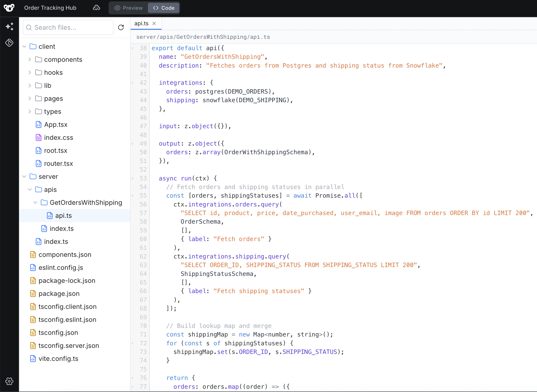Click the koala logo in the top bar
This screenshot has height=392, width=537.
pos(9,8)
